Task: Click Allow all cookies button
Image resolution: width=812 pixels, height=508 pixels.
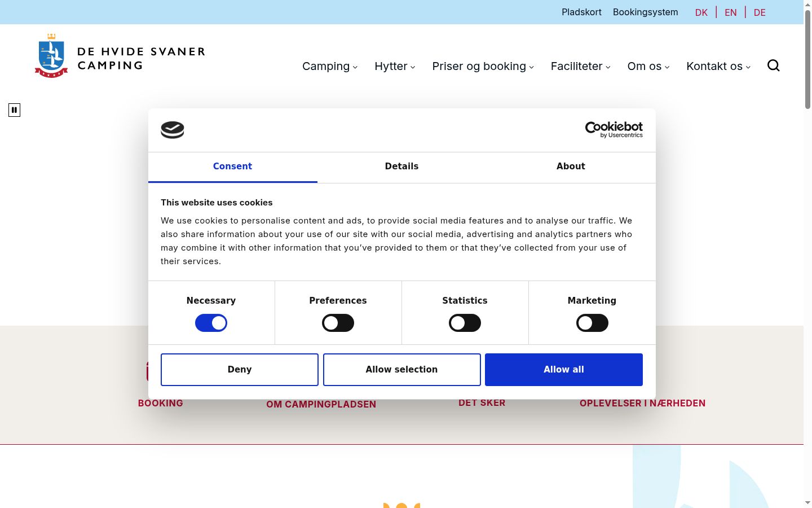Action: click(x=564, y=370)
